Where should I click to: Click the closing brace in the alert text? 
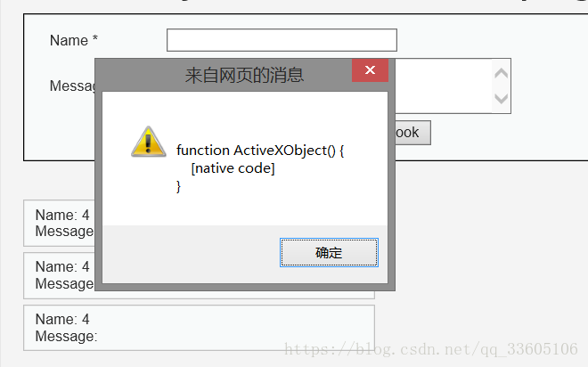[178, 186]
